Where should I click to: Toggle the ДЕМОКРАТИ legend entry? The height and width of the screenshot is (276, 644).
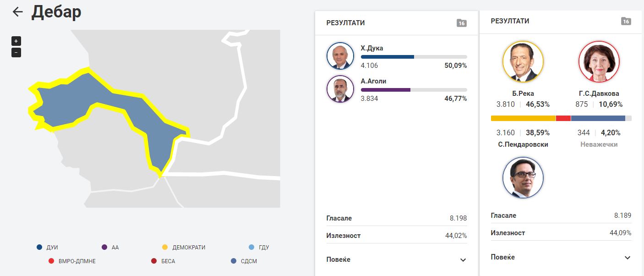pyautogui.click(x=184, y=248)
